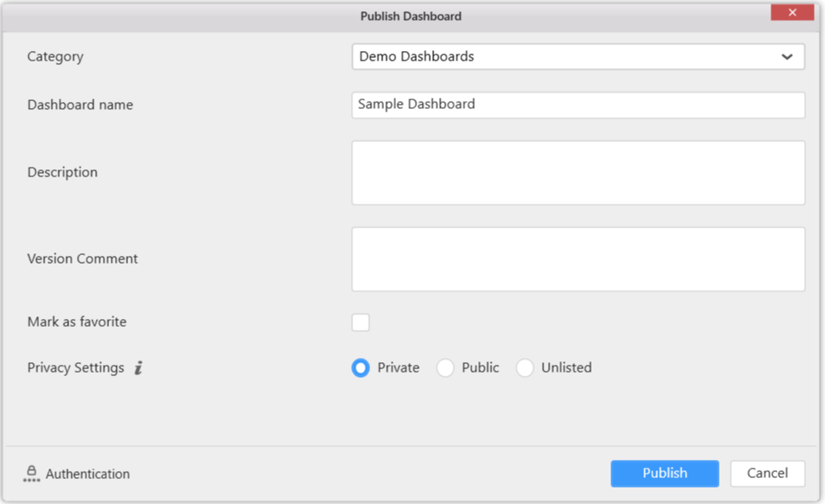Select the Private radio button
Viewport: 825px width, 504px height.
[361, 368]
